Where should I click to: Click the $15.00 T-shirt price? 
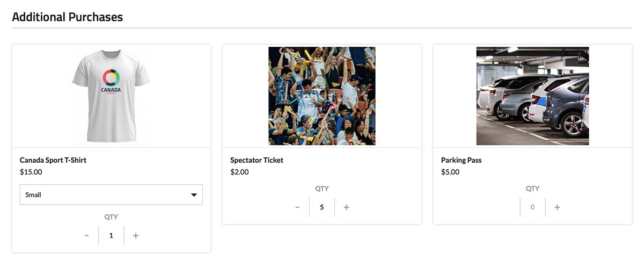pos(31,172)
